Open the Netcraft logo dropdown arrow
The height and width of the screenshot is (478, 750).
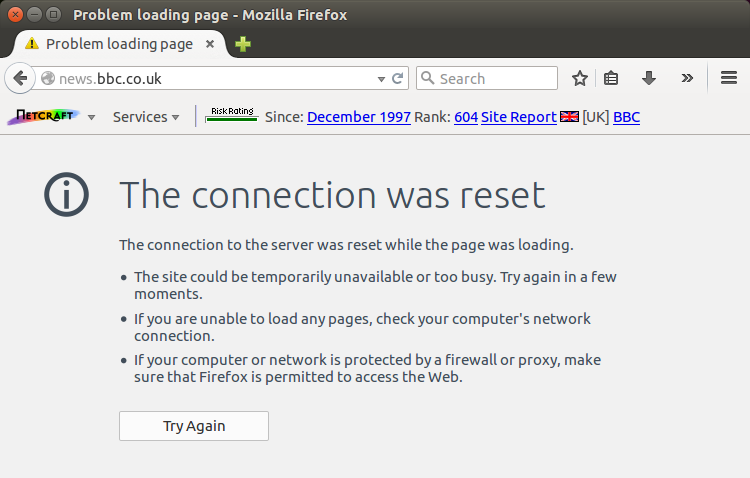[x=91, y=118]
